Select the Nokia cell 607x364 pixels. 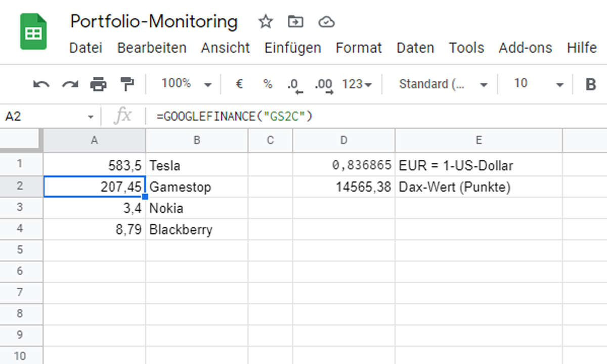click(197, 208)
